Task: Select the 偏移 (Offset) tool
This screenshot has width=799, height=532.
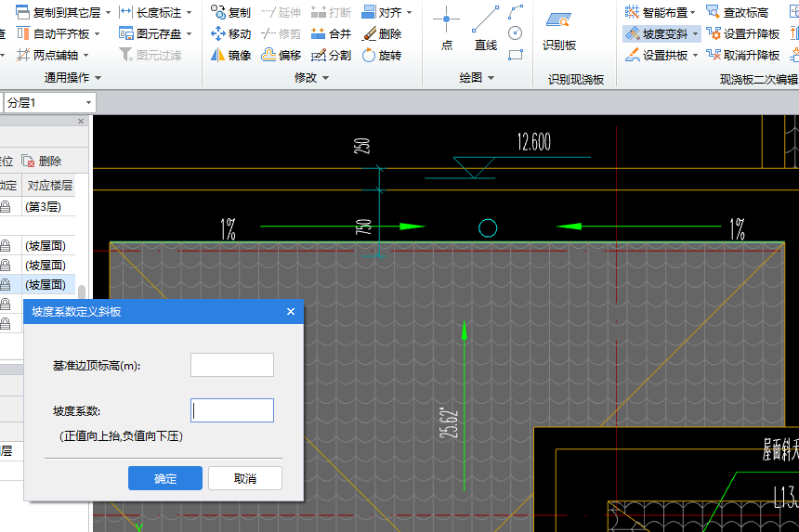Action: pyautogui.click(x=281, y=55)
